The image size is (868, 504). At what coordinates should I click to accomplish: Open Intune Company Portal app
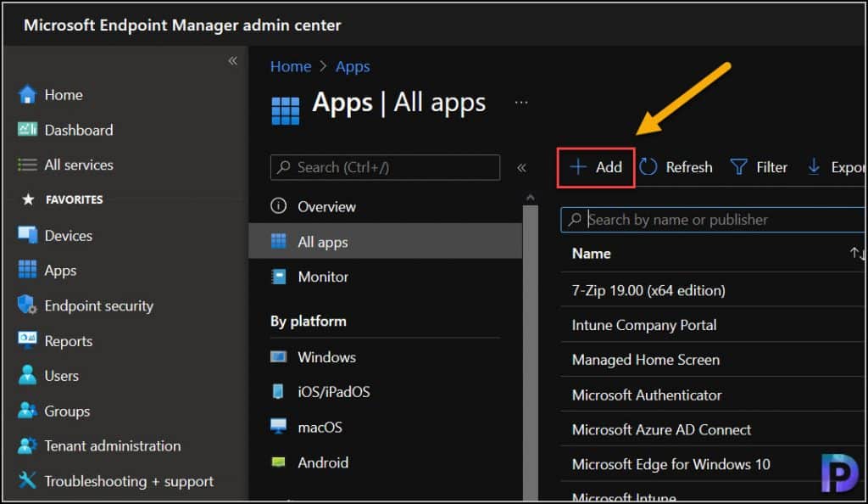tap(644, 325)
